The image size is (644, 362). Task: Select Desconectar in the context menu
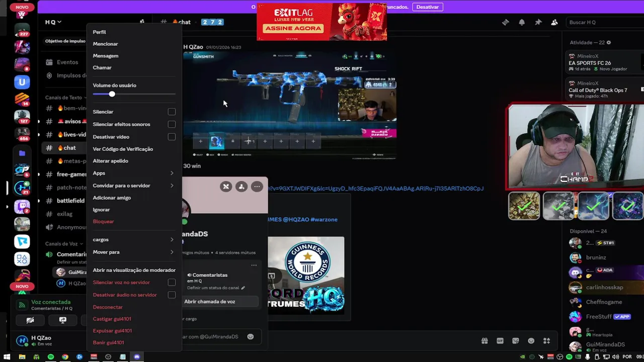point(108,307)
